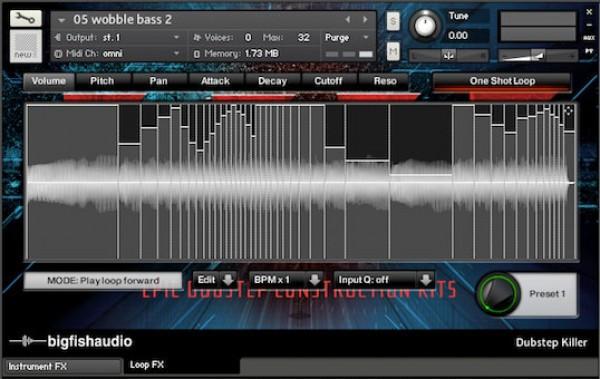Open the Output st.1 dropdown
Image resolution: width=600 pixels, height=379 pixels.
[122, 38]
